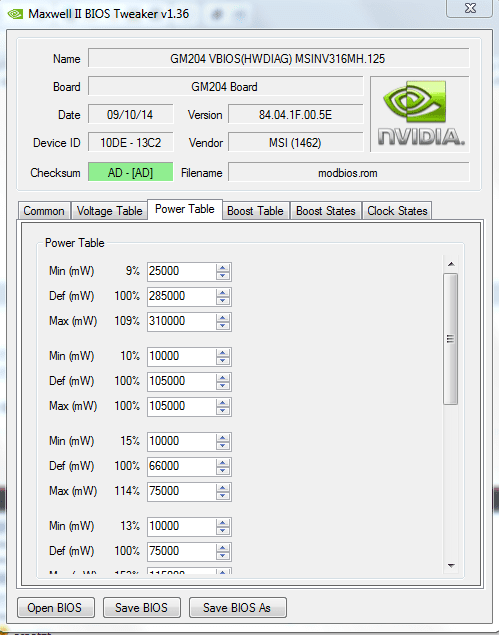
Task: Open the Voltage Table tab
Action: pos(109,211)
